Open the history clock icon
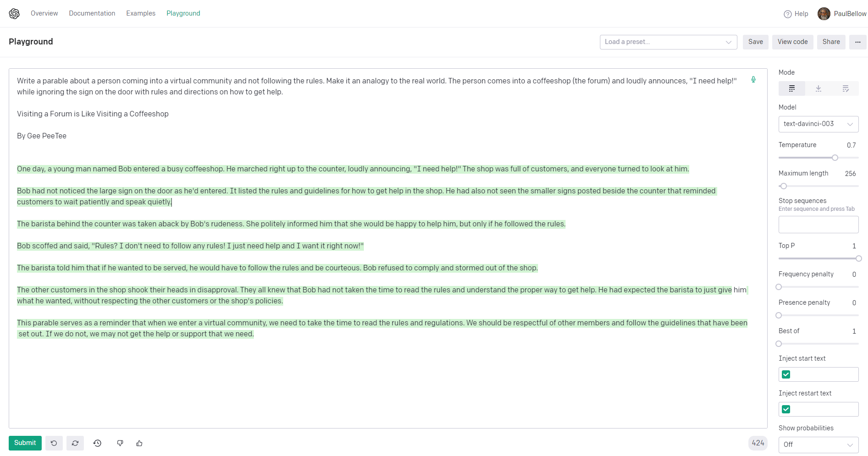Image resolution: width=868 pixels, height=456 pixels. [x=97, y=443]
